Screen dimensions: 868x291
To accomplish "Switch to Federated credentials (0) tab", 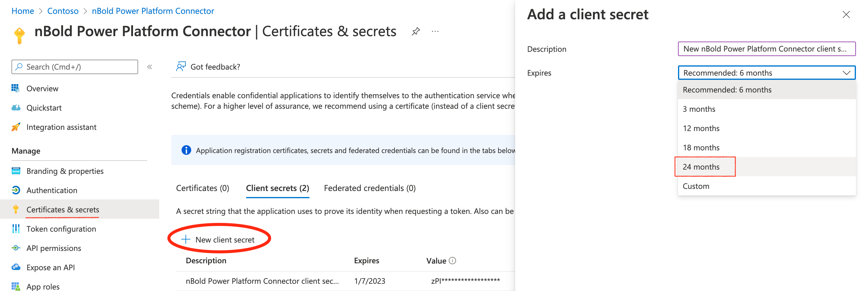I will pos(370,188).
